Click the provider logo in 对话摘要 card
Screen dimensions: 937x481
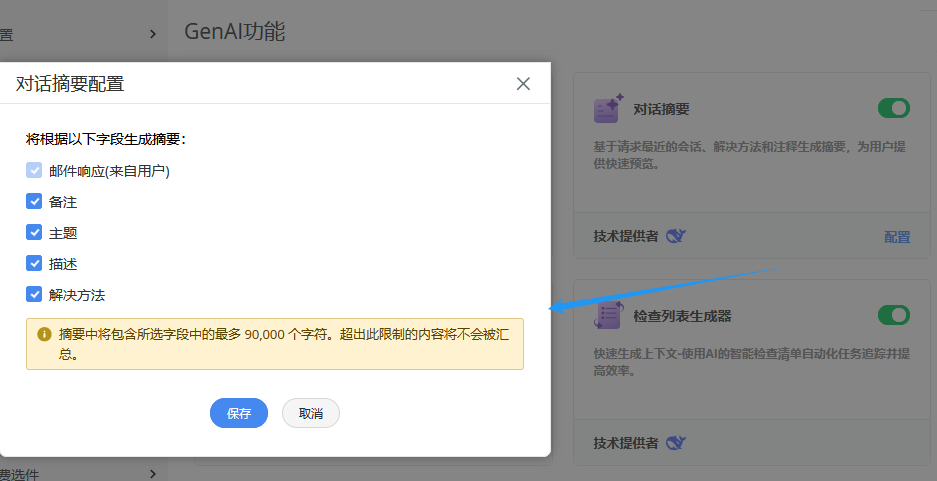click(x=677, y=236)
